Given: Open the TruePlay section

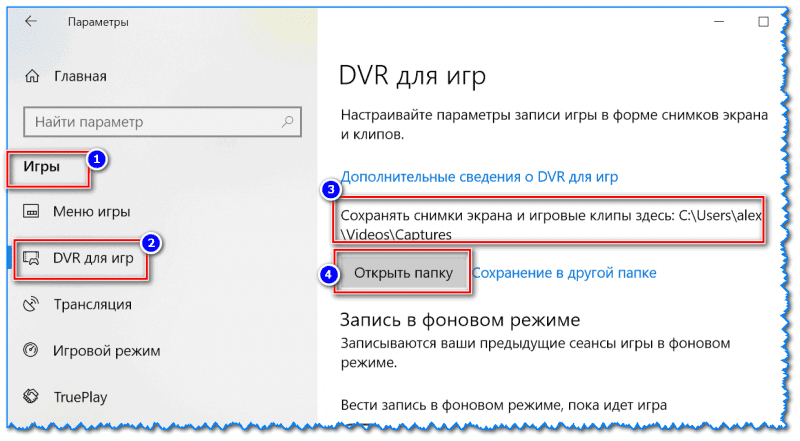Looking at the screenshot, I should [x=81, y=397].
